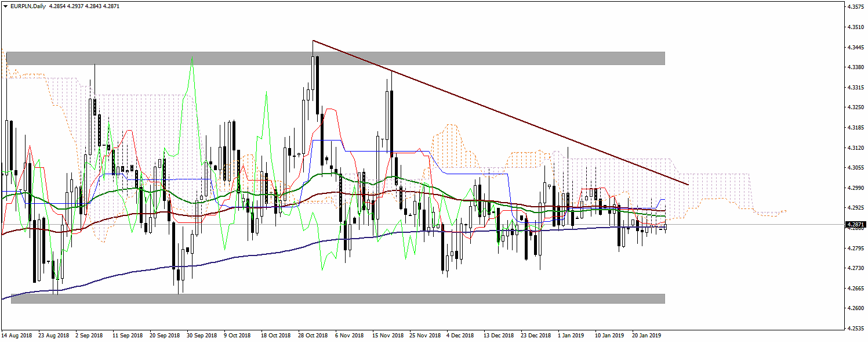Click the 20 Sep 2018 date label
868x342 pixels.
(x=165, y=336)
